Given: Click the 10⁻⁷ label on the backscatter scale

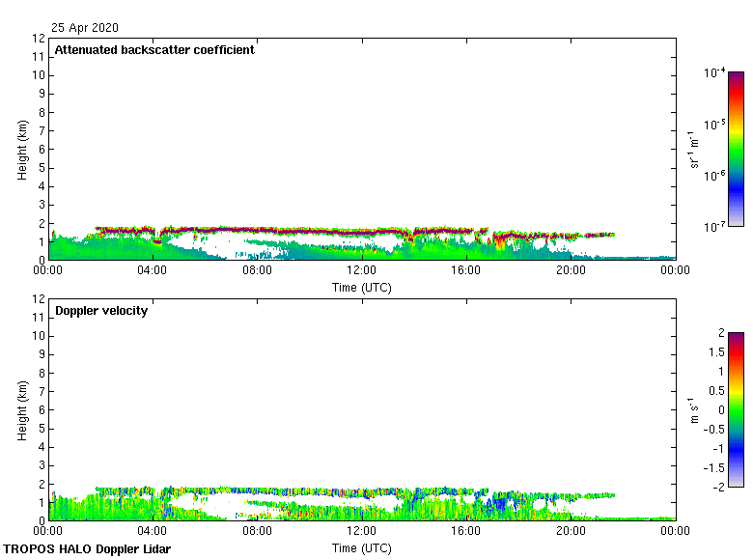Looking at the screenshot, I should click(714, 226).
